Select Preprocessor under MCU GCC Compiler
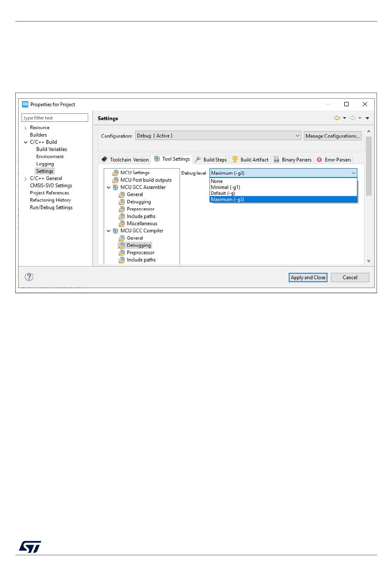 point(141,253)
